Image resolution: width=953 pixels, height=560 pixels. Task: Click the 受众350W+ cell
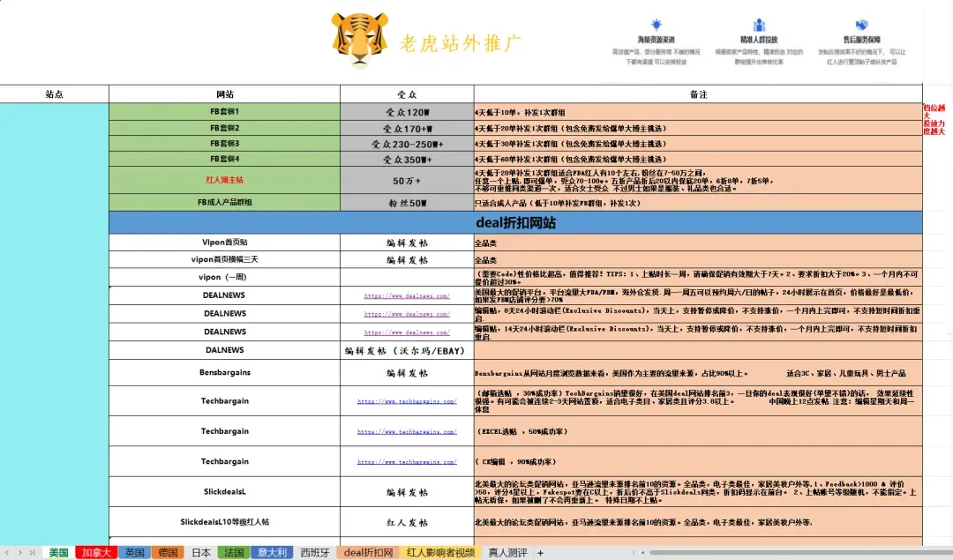pos(407,159)
